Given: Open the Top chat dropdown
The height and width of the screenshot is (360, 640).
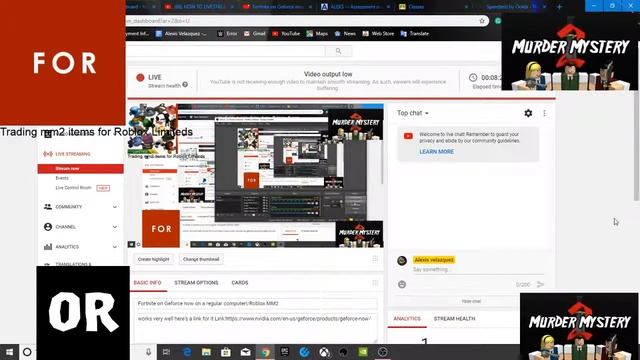Looking at the screenshot, I should (413, 113).
